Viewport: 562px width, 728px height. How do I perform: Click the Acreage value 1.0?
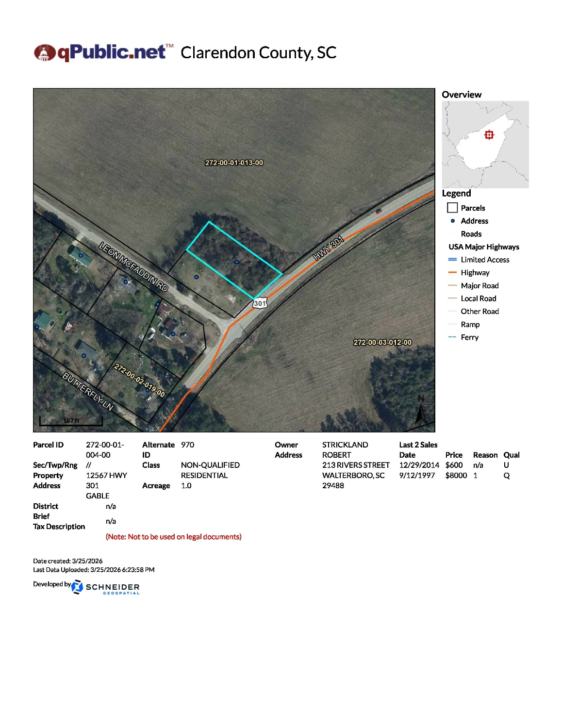tap(186, 486)
